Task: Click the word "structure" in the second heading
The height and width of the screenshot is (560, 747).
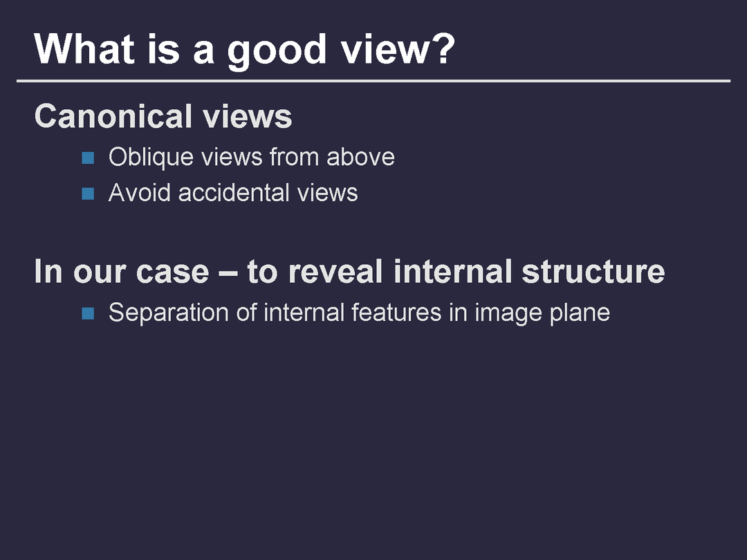Action: coord(593,271)
